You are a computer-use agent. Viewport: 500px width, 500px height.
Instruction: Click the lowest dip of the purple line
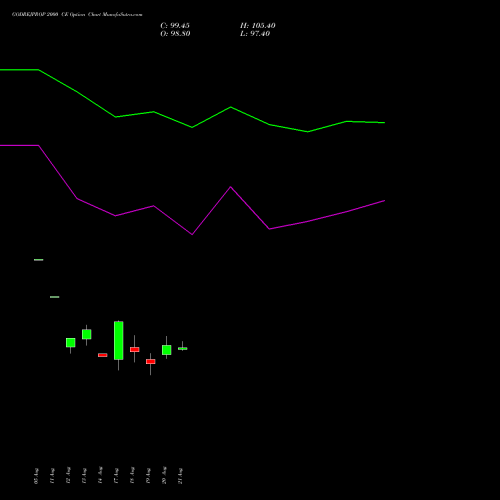coord(192,234)
